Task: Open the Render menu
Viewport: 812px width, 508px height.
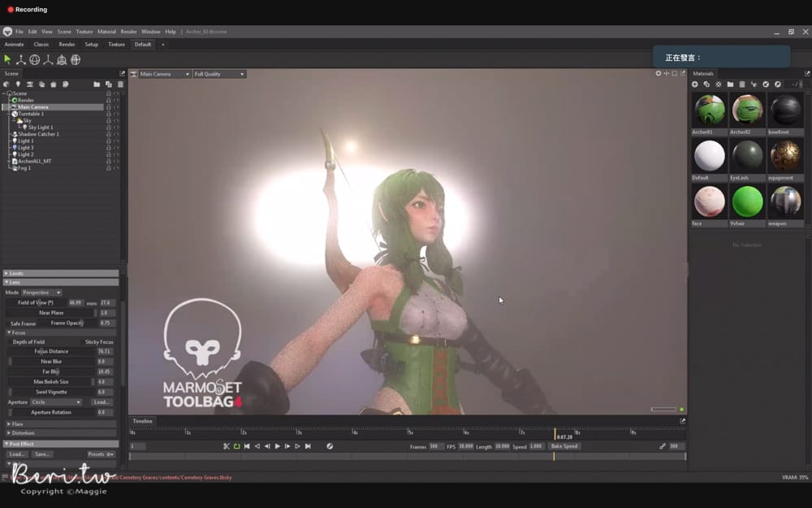Action: coord(128,32)
